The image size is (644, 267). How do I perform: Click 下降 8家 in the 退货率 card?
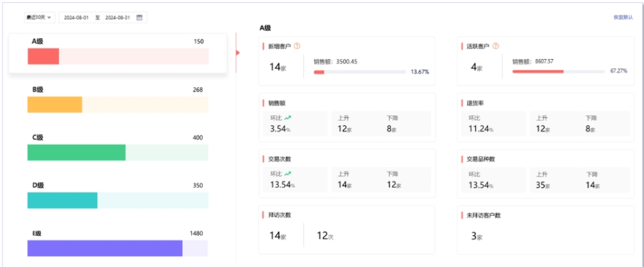click(x=590, y=124)
